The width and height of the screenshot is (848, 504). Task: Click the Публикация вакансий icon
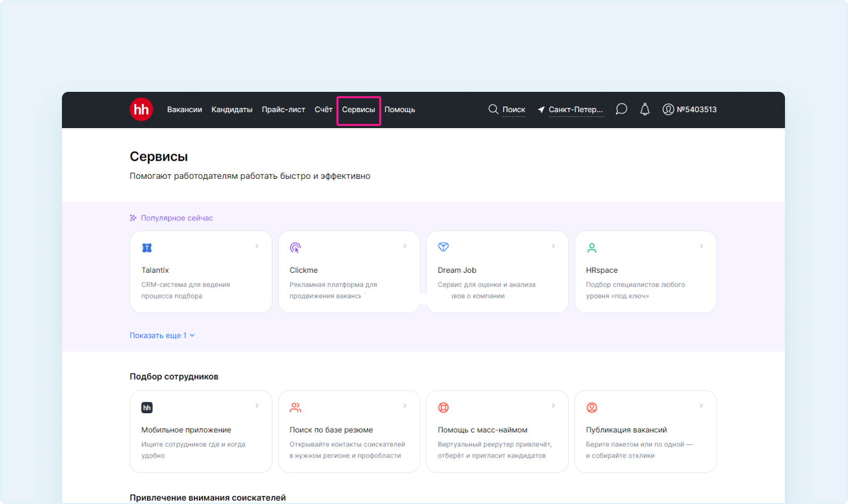coord(592,408)
